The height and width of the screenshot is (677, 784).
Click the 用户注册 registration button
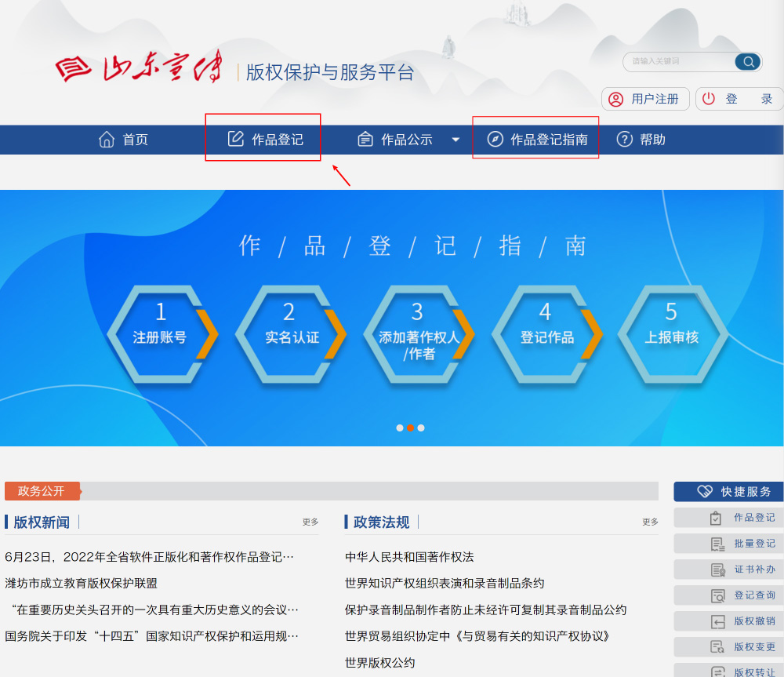pos(644,98)
